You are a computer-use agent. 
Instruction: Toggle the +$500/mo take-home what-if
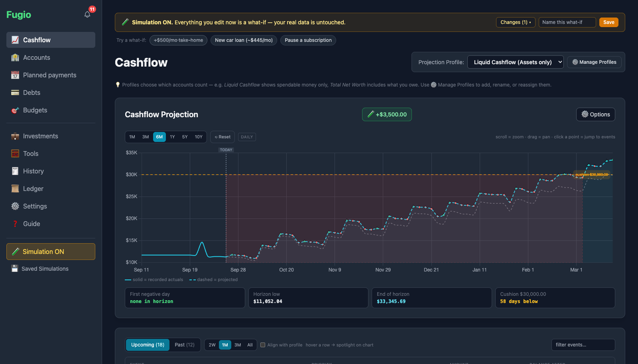(x=178, y=40)
